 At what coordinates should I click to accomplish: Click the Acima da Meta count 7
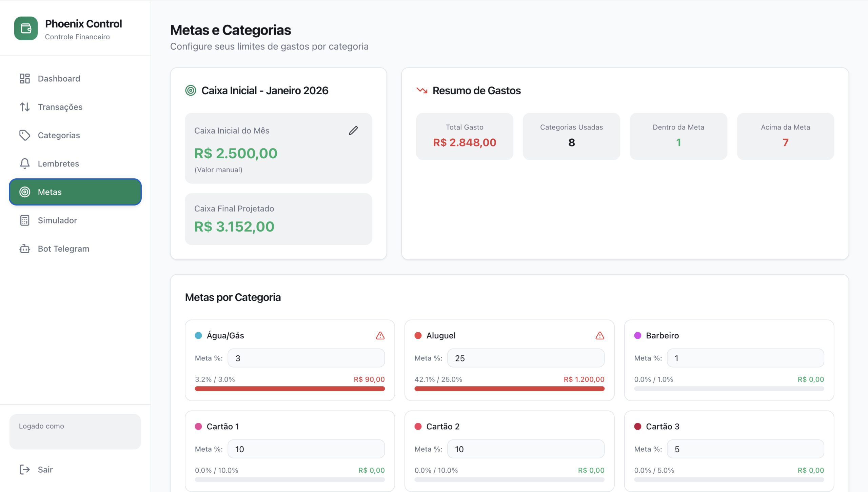785,143
